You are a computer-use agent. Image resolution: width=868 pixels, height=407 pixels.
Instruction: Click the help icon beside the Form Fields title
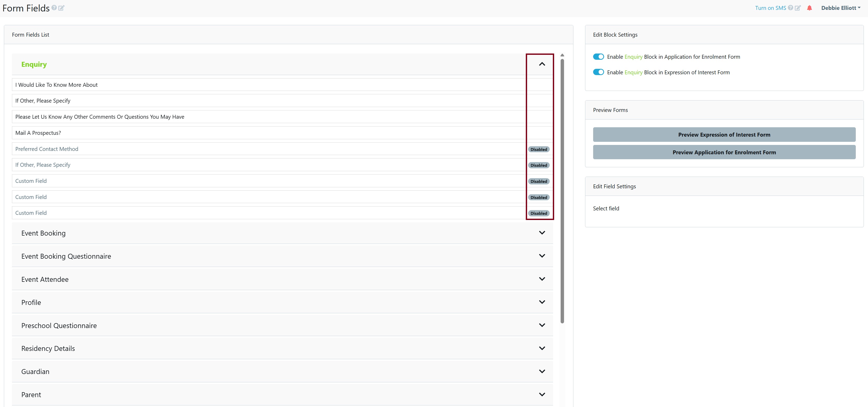pyautogui.click(x=54, y=8)
